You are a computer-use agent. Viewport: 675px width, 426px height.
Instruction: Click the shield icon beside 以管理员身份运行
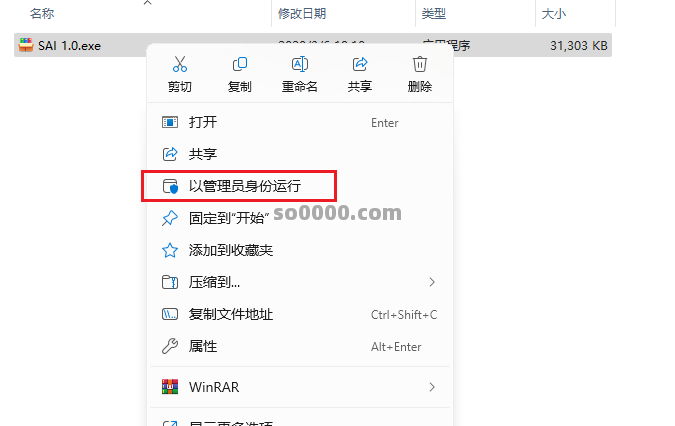tap(170, 186)
